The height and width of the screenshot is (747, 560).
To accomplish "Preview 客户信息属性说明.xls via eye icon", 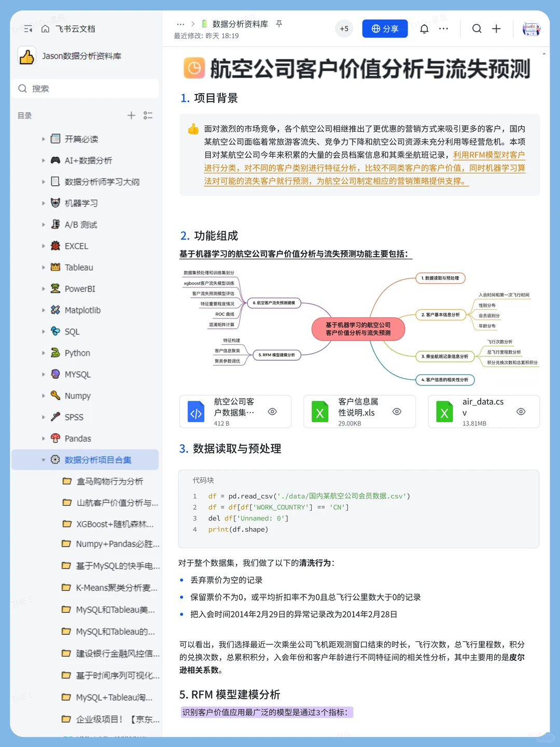I will pyautogui.click(x=397, y=411).
